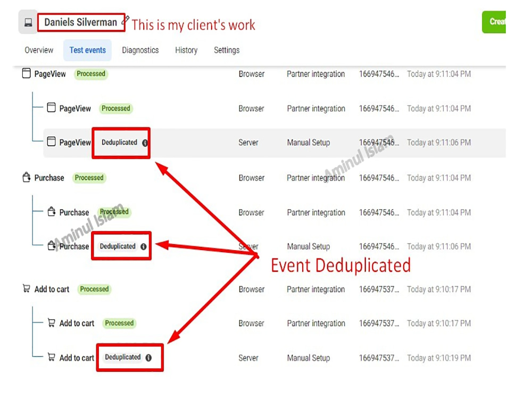Click the top-level Purchase shopping bag icon
The width and height of the screenshot is (532, 399).
26,177
